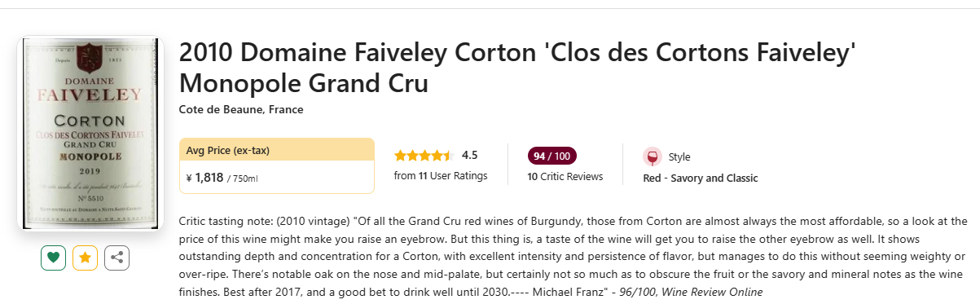Click the Monopole Grand Cru heading line
The image size is (980, 304).
(x=303, y=85)
